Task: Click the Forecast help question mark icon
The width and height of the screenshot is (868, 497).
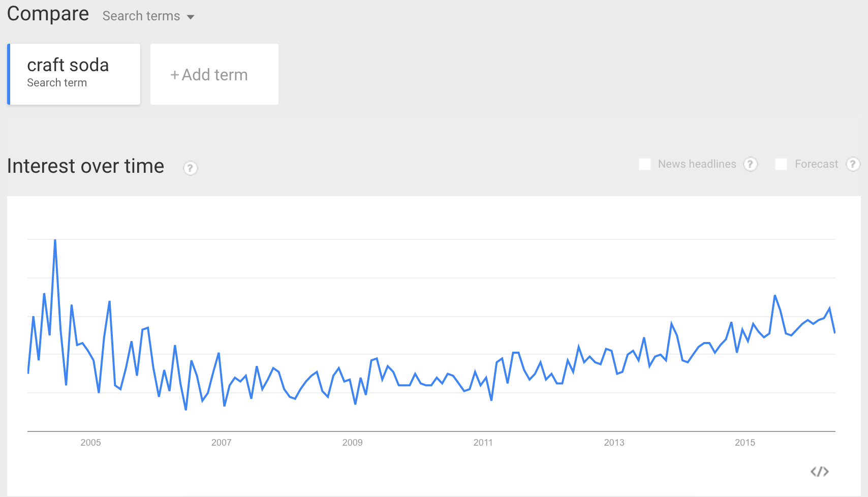Action: [x=853, y=164]
